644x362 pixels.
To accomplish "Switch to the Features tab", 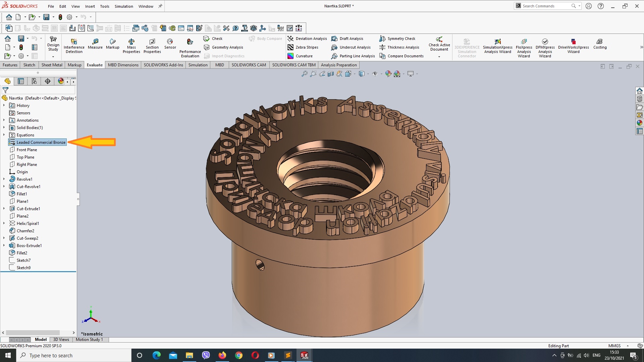I will point(10,65).
